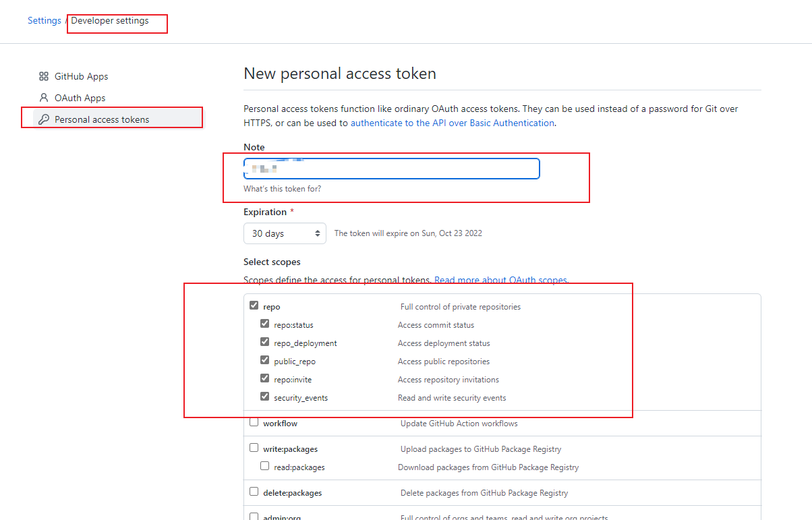Uncheck the public_repo checkbox
The width and height of the screenshot is (812, 520).
(265, 360)
